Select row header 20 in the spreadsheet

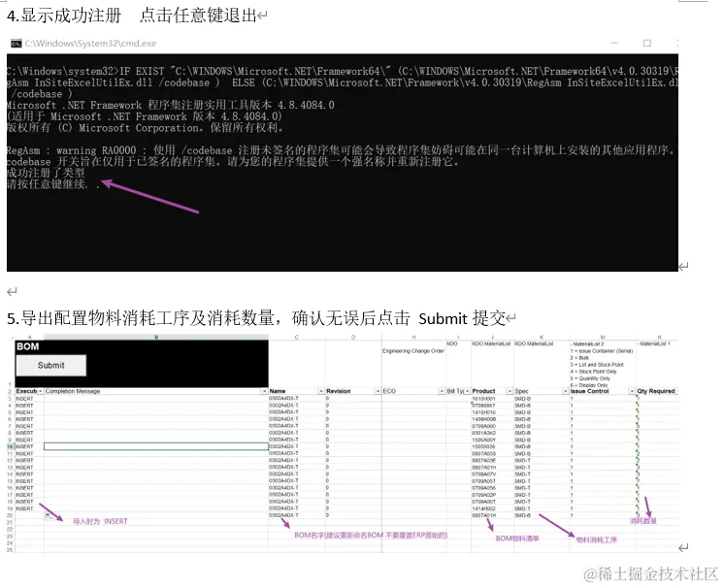coord(10,515)
